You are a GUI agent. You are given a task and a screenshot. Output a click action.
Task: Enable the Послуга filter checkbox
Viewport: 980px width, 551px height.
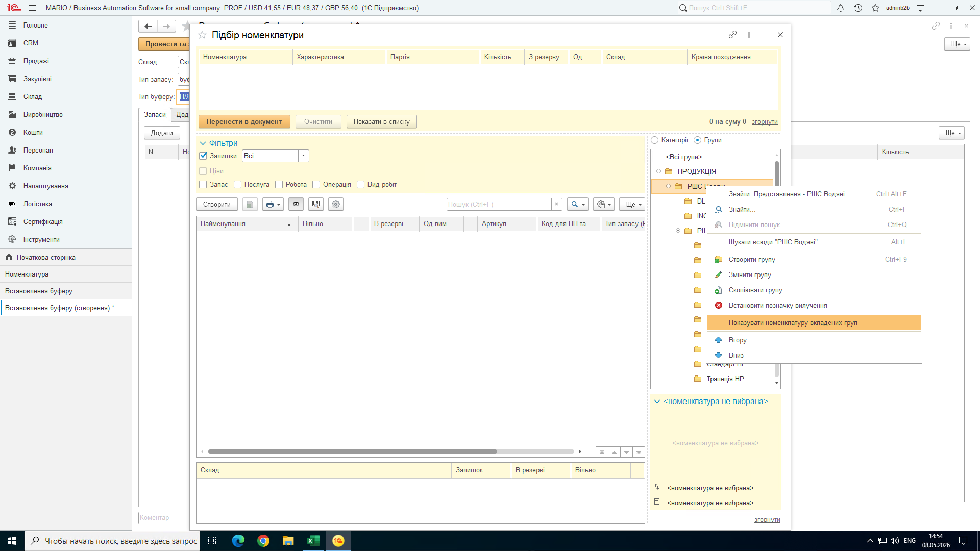(x=238, y=185)
